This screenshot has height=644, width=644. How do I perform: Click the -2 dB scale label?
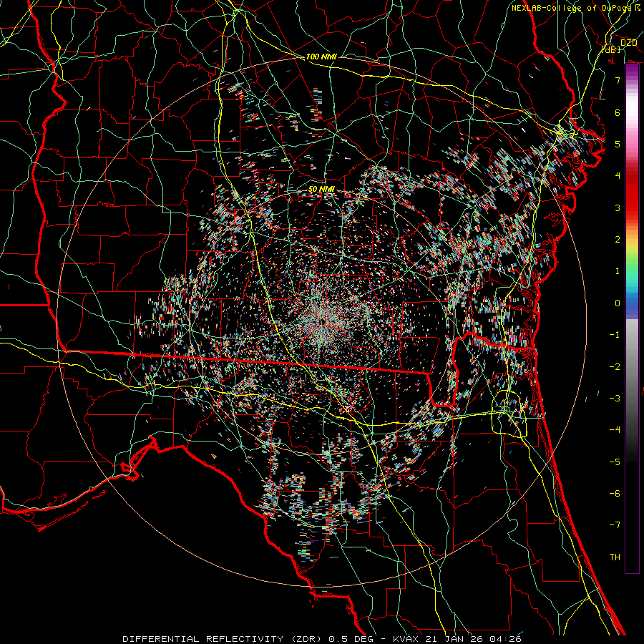615,367
